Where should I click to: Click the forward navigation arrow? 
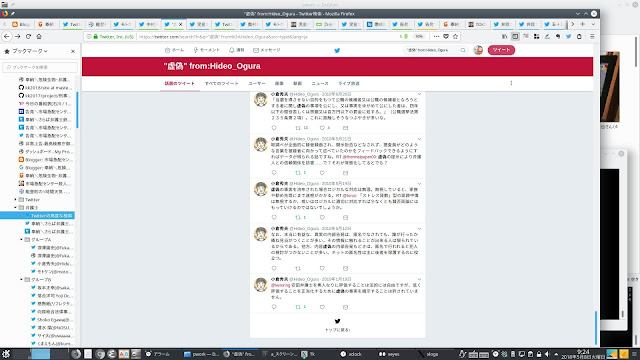click(x=18, y=36)
